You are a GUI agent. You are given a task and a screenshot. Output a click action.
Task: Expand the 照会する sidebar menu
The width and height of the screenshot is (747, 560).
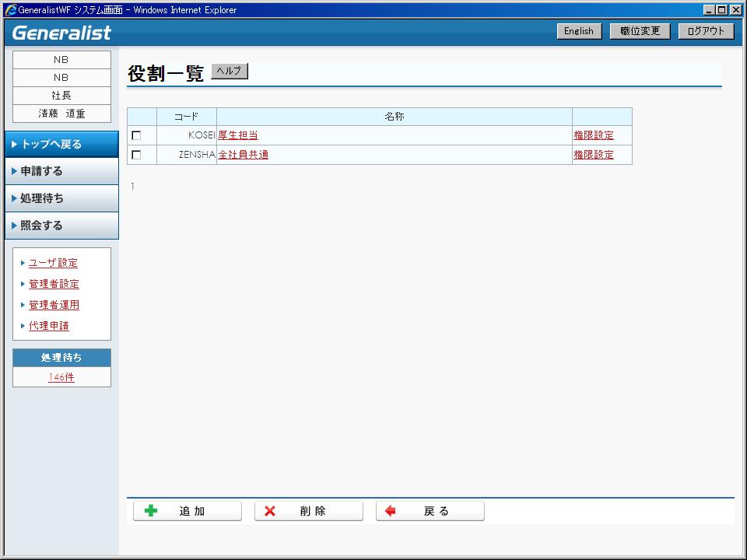pyautogui.click(x=61, y=226)
